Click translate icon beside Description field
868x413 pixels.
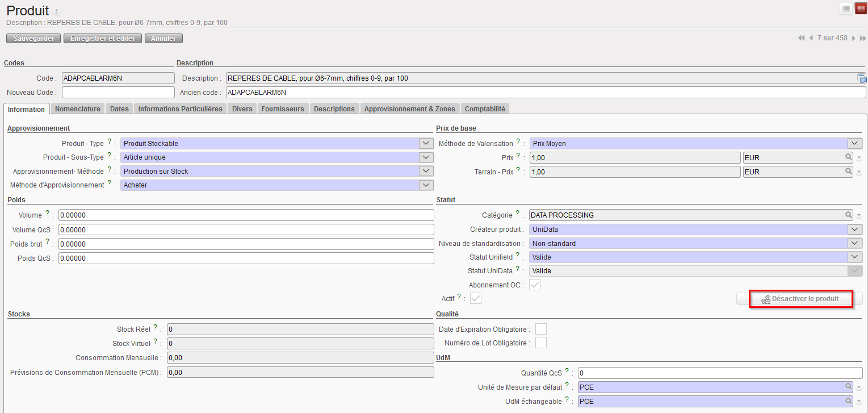(x=861, y=78)
